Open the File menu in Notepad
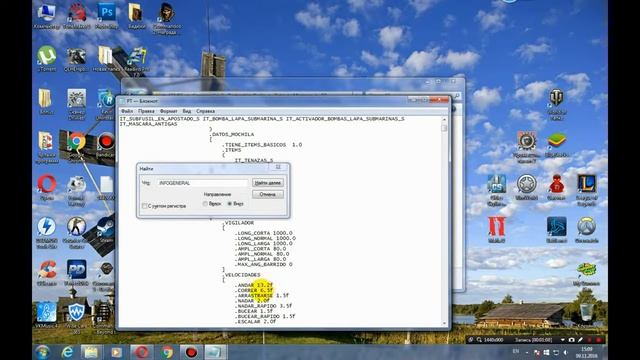 pyautogui.click(x=127, y=111)
